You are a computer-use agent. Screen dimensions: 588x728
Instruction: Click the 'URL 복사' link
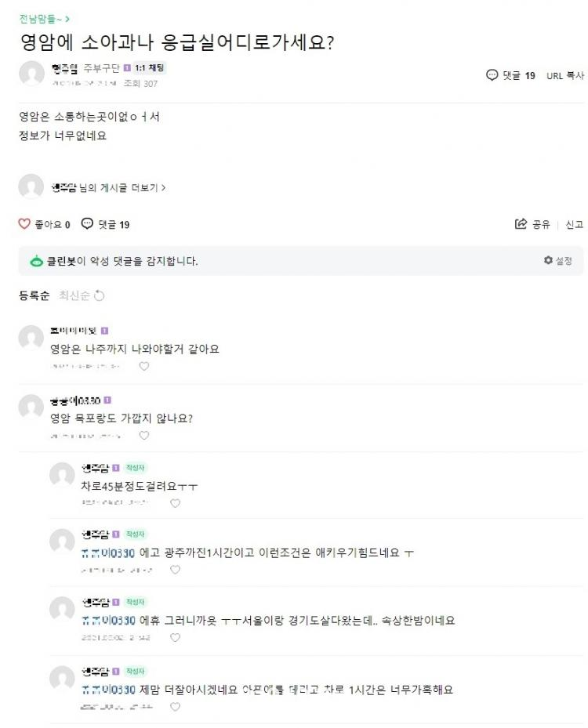point(565,75)
